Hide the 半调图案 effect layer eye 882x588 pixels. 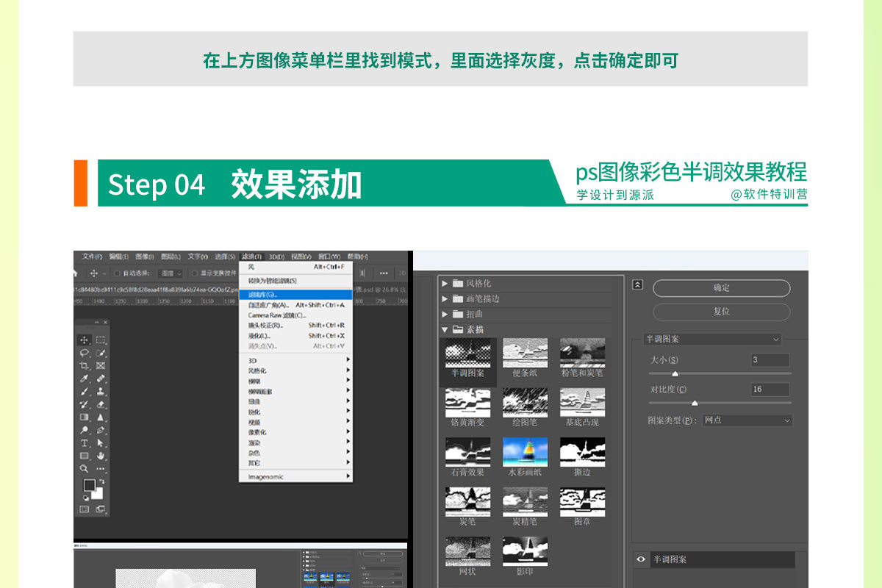pyautogui.click(x=641, y=559)
